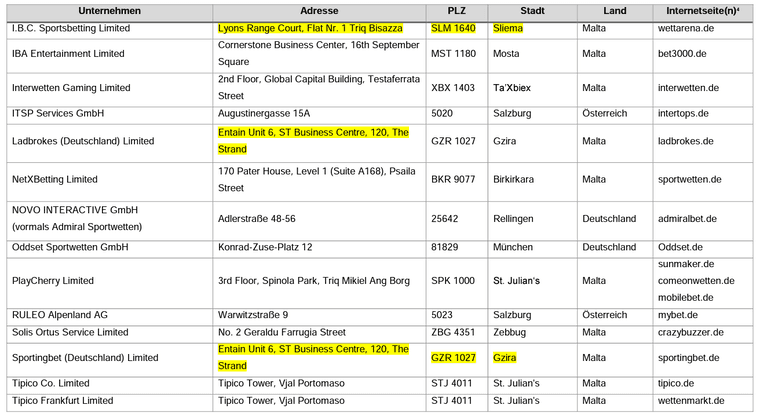Click website ladbrokes.de
760x419 pixels.
(x=685, y=141)
